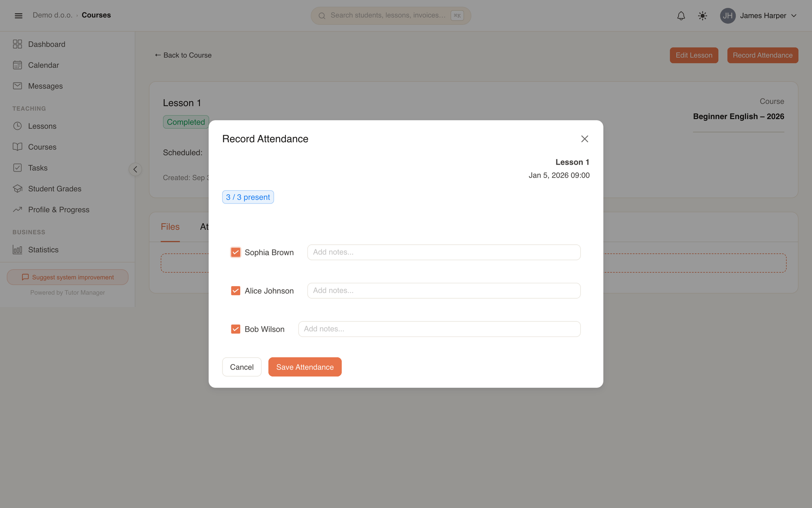Click the 3 / 3 present badge
Viewport: 812px width, 508px height.
[248, 197]
